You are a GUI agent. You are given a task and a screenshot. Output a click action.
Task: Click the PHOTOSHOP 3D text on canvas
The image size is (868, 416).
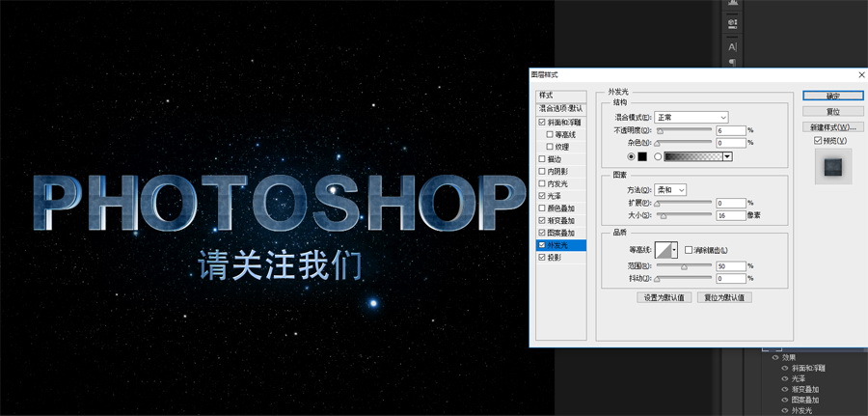pos(279,203)
